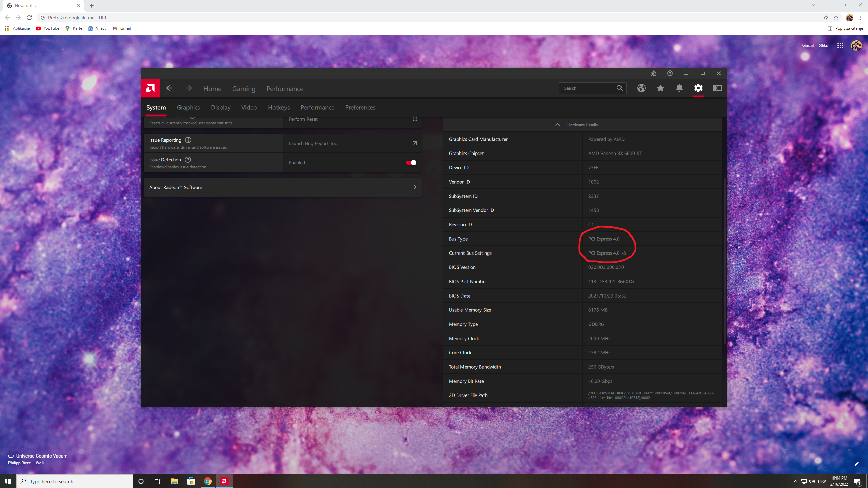Click the notifications bell icon

(679, 88)
